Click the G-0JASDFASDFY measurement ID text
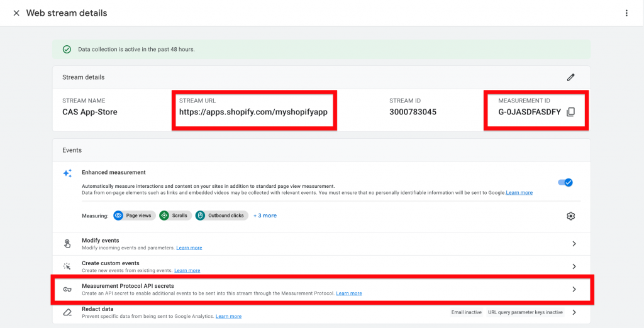The width and height of the screenshot is (644, 328). click(x=530, y=112)
